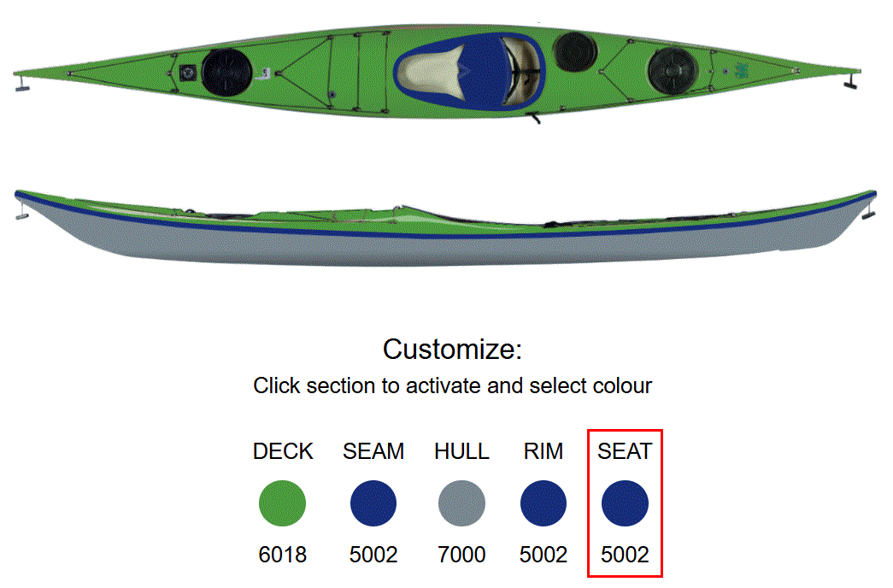
Task: Select the highlighted SEAT color swatch
Action: click(x=625, y=503)
